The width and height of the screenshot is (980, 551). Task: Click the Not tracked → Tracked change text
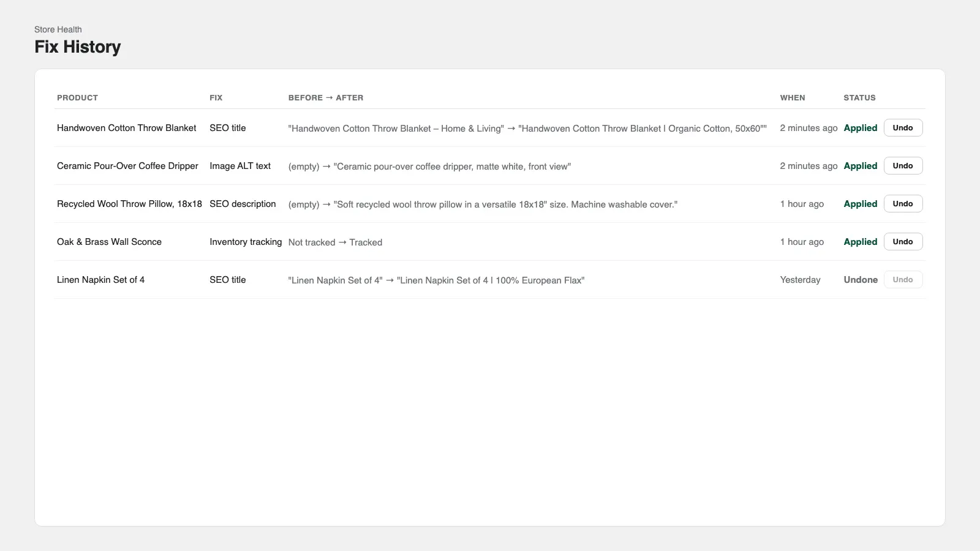(x=335, y=242)
